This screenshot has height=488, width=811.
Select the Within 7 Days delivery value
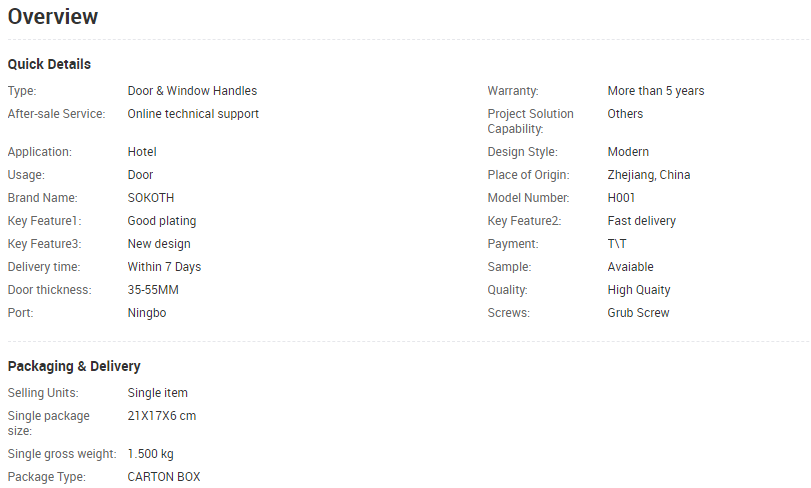coord(164,267)
